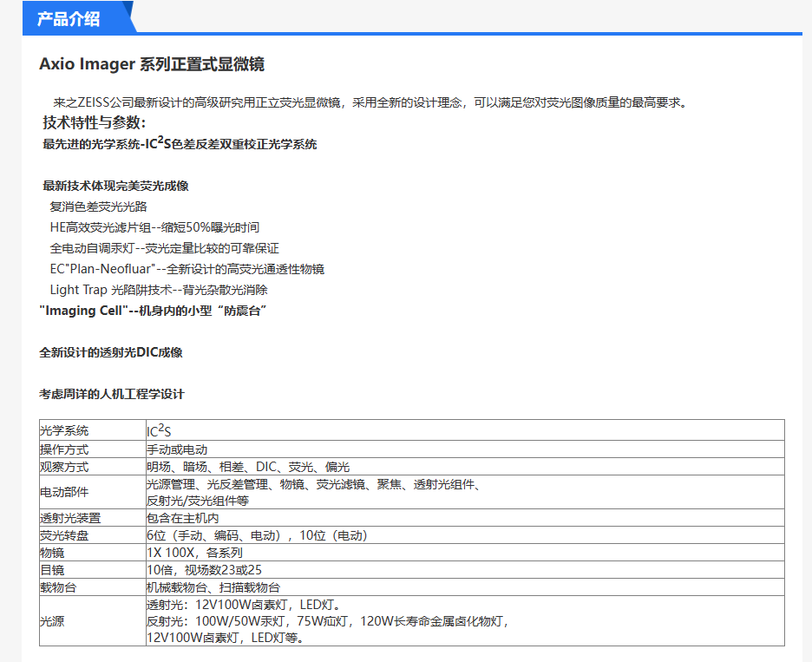The width and height of the screenshot is (812, 662).
Task: Click the 光学系统 table cell
Action: pos(93,430)
